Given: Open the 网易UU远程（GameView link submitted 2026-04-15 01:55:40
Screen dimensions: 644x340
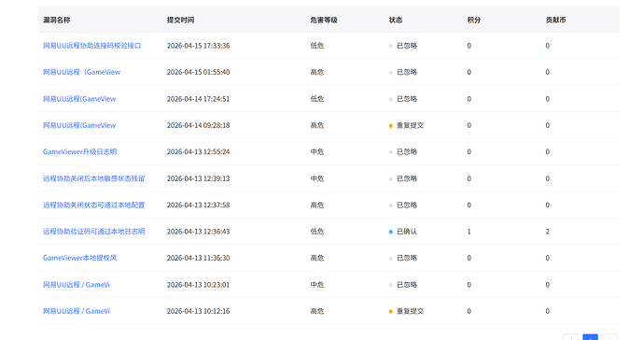Looking at the screenshot, I should [82, 72].
